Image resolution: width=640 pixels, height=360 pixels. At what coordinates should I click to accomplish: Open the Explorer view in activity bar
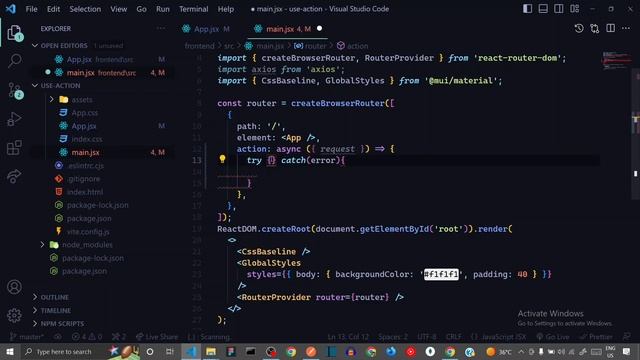point(15,33)
